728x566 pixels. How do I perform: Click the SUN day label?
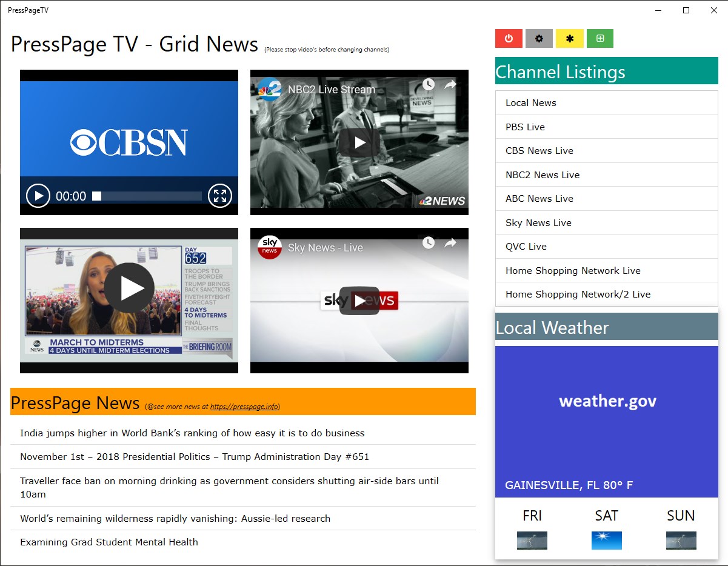pyautogui.click(x=681, y=516)
